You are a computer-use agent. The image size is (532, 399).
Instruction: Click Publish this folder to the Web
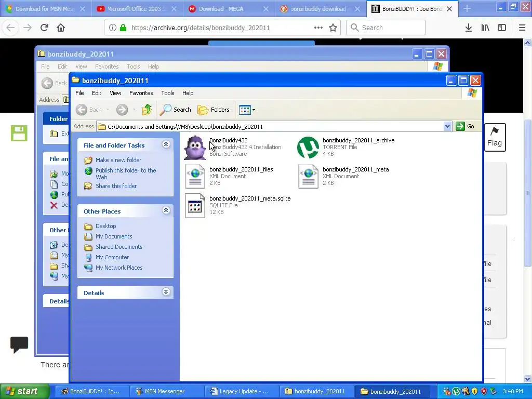[x=126, y=174]
